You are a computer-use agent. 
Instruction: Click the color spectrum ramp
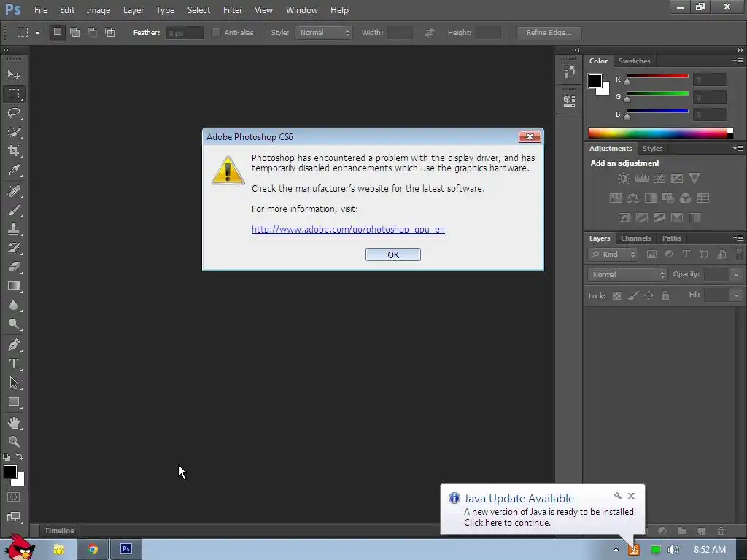[657, 133]
